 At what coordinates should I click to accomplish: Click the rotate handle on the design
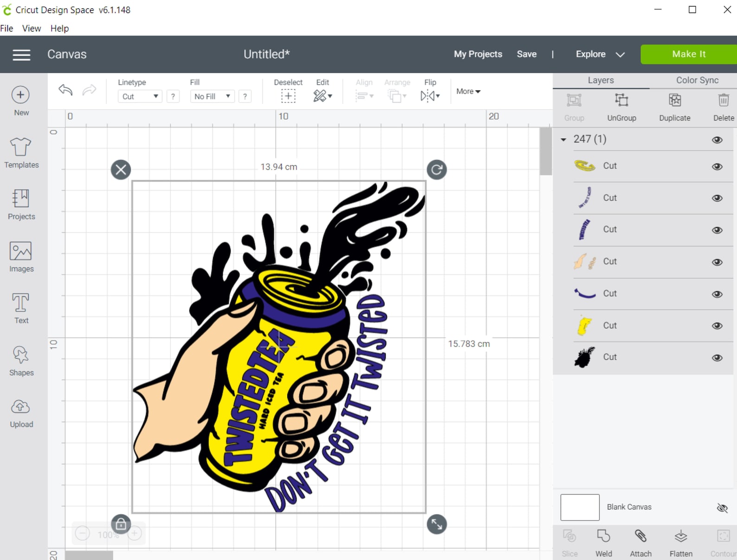pos(437,169)
